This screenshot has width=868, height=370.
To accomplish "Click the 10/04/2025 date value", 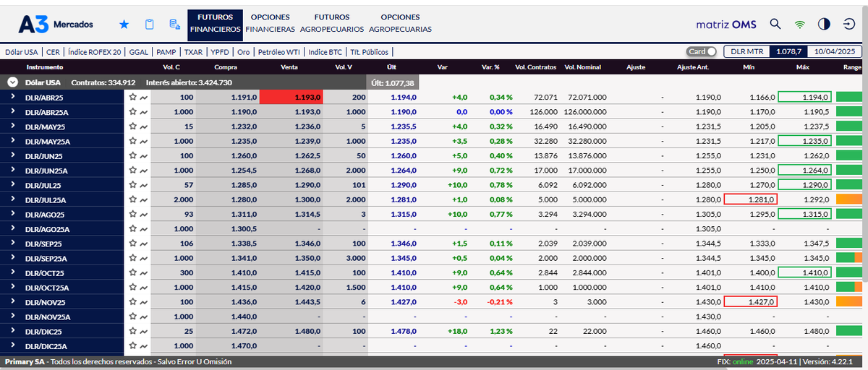I will pos(835,51).
